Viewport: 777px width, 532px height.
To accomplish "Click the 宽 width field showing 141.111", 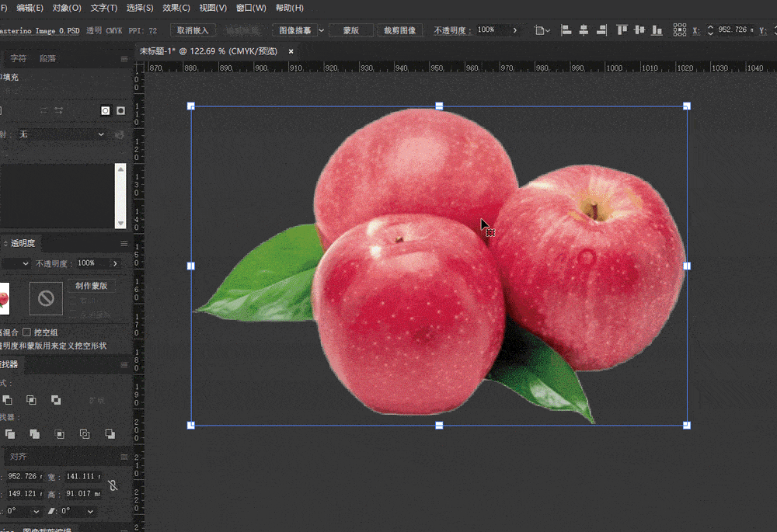I will [83, 476].
